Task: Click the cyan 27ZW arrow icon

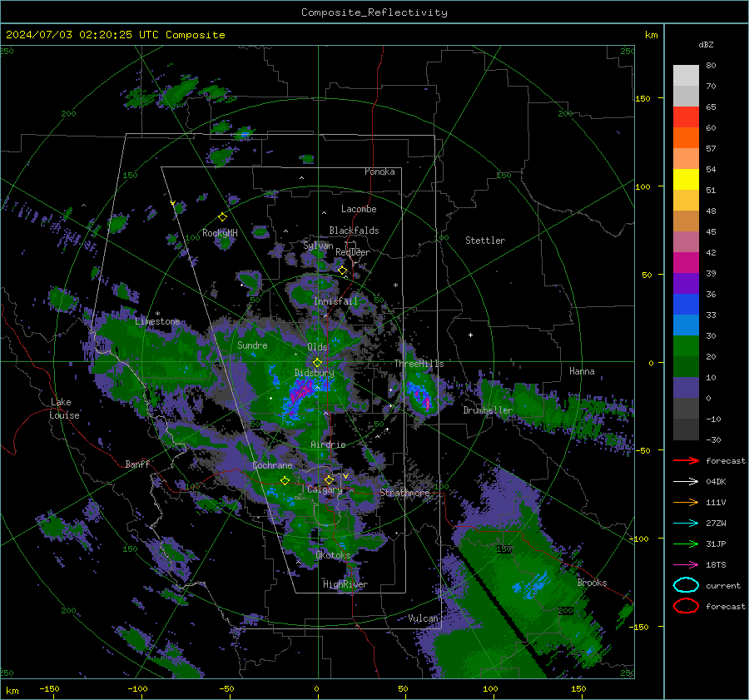Action: click(x=686, y=523)
